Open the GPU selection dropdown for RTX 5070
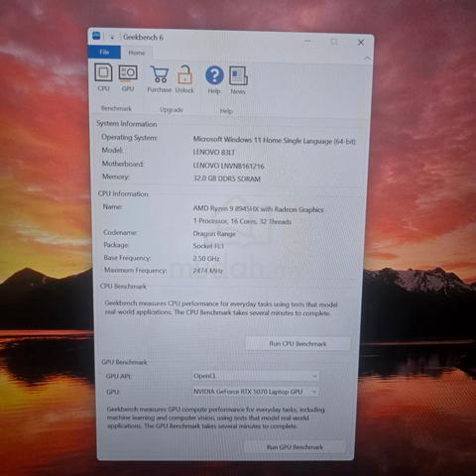This screenshot has height=476, width=476. tap(255, 392)
